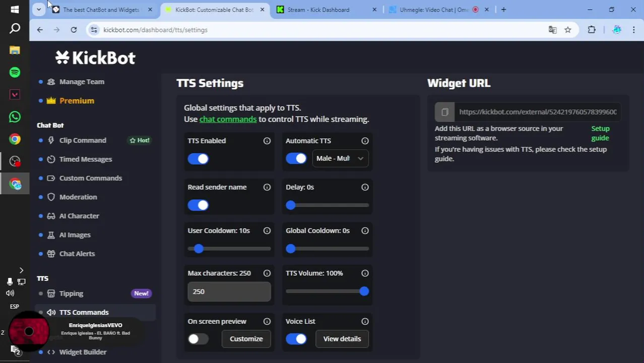Image resolution: width=644 pixels, height=363 pixels.
Task: Copy the Widget URL with copy icon
Action: 444,112
